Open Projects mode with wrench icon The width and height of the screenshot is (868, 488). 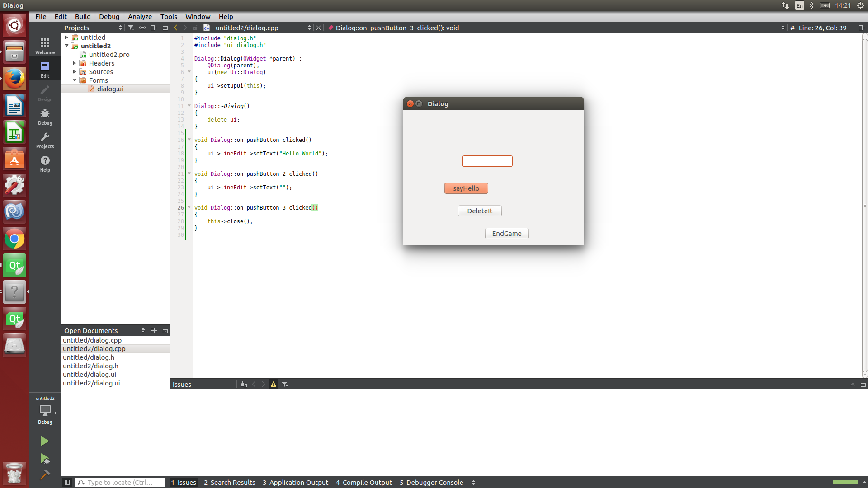click(45, 140)
